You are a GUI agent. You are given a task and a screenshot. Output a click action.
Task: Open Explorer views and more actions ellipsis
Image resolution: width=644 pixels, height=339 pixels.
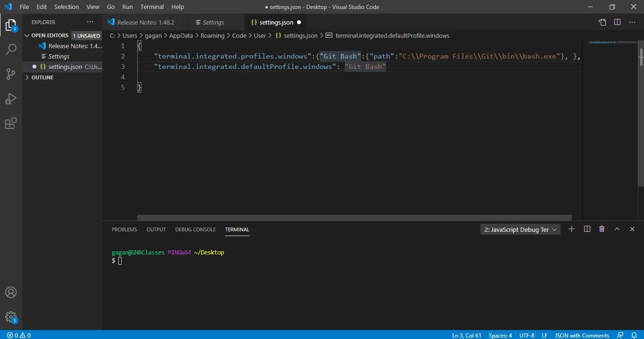point(90,22)
